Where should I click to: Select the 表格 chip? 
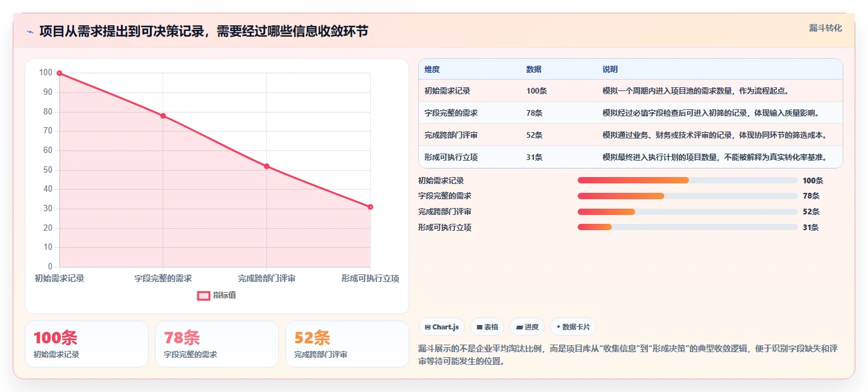pos(487,327)
